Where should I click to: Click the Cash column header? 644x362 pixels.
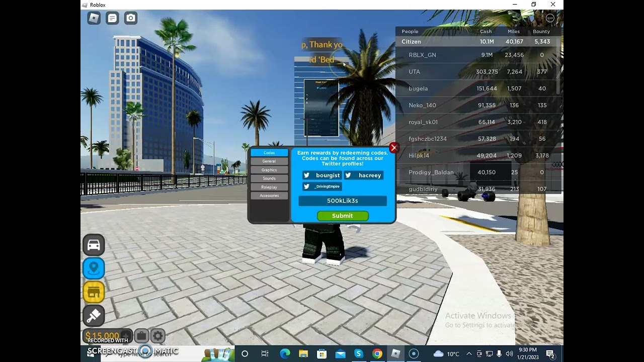(x=486, y=31)
